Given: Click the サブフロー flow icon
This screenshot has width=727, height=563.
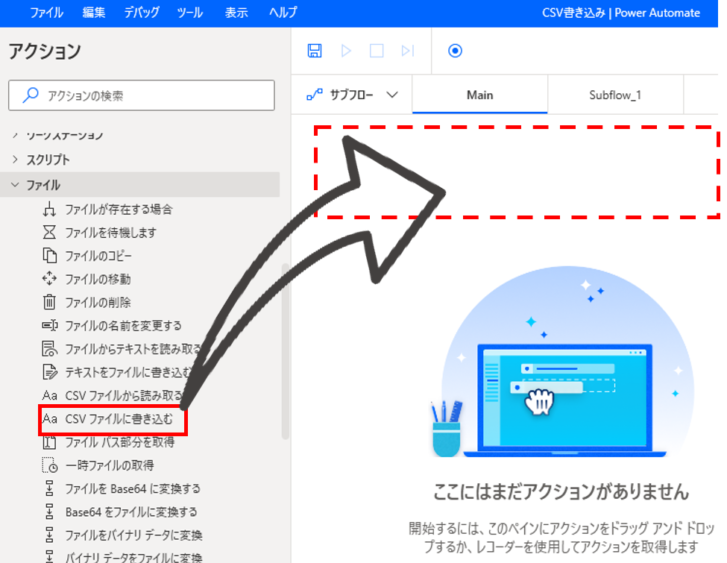Looking at the screenshot, I should point(314,95).
